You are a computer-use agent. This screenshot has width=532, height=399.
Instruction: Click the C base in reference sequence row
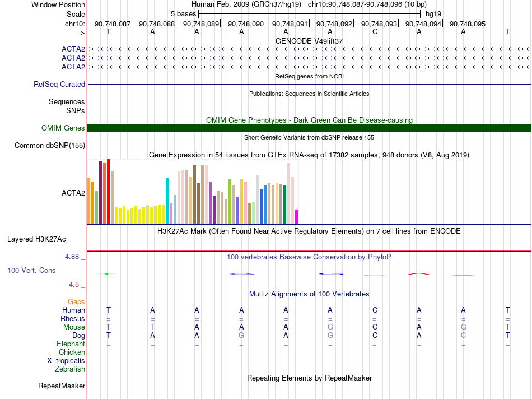pos(375,32)
